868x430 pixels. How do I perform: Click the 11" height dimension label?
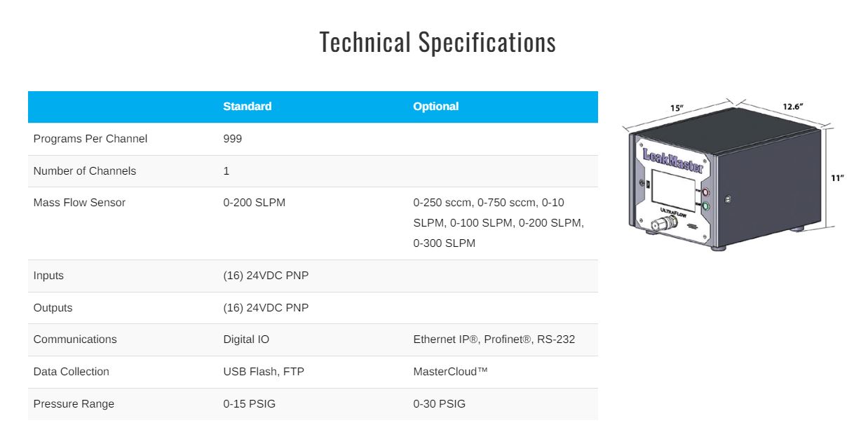pyautogui.click(x=837, y=178)
